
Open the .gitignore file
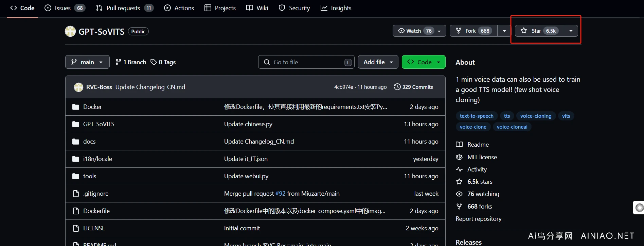[96, 194]
